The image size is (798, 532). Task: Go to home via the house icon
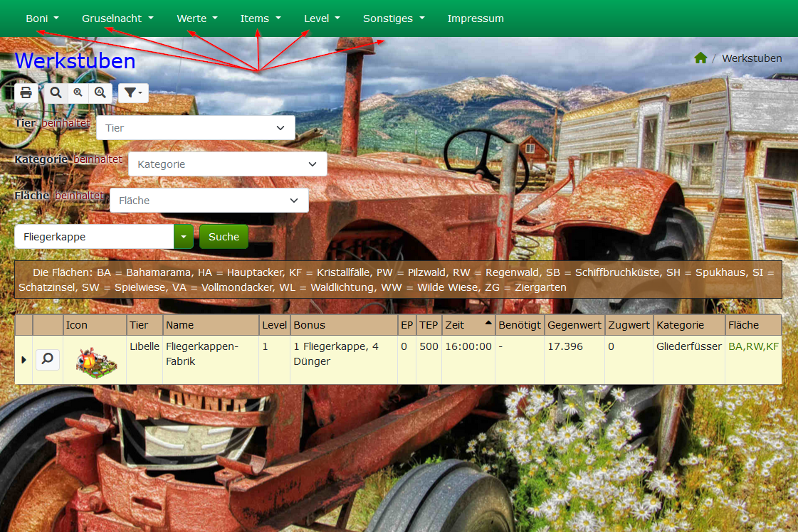[700, 58]
